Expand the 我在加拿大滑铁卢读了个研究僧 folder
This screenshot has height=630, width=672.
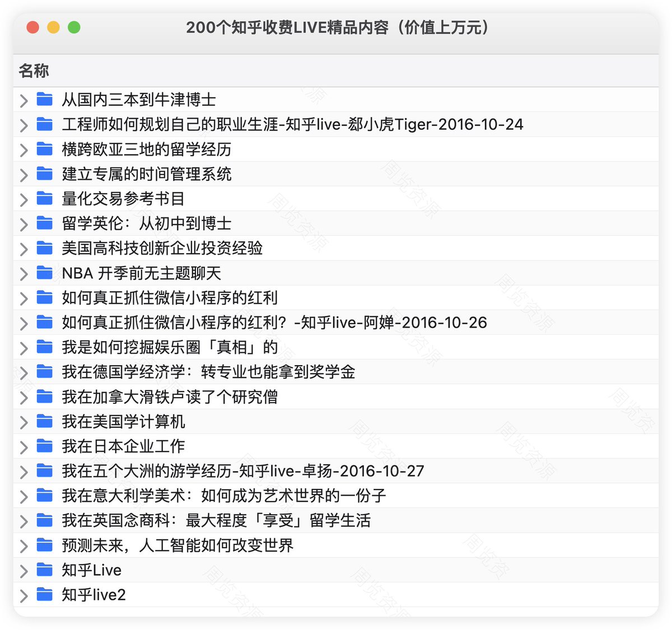click(24, 398)
